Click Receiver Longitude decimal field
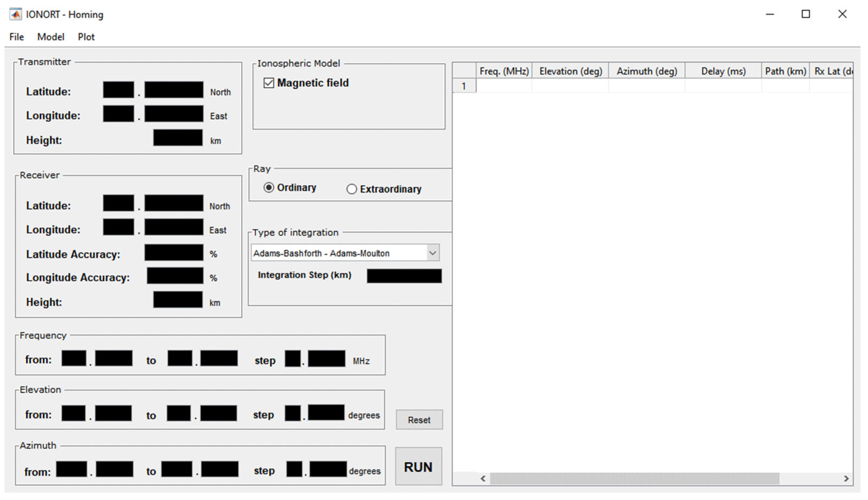 174,227
